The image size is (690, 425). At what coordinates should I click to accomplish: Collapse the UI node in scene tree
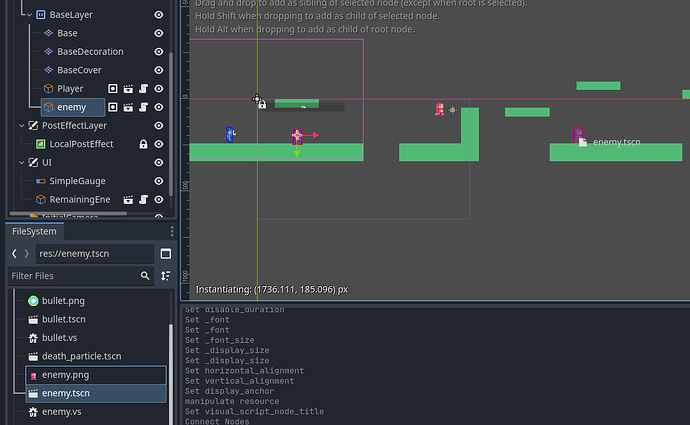pyautogui.click(x=21, y=162)
